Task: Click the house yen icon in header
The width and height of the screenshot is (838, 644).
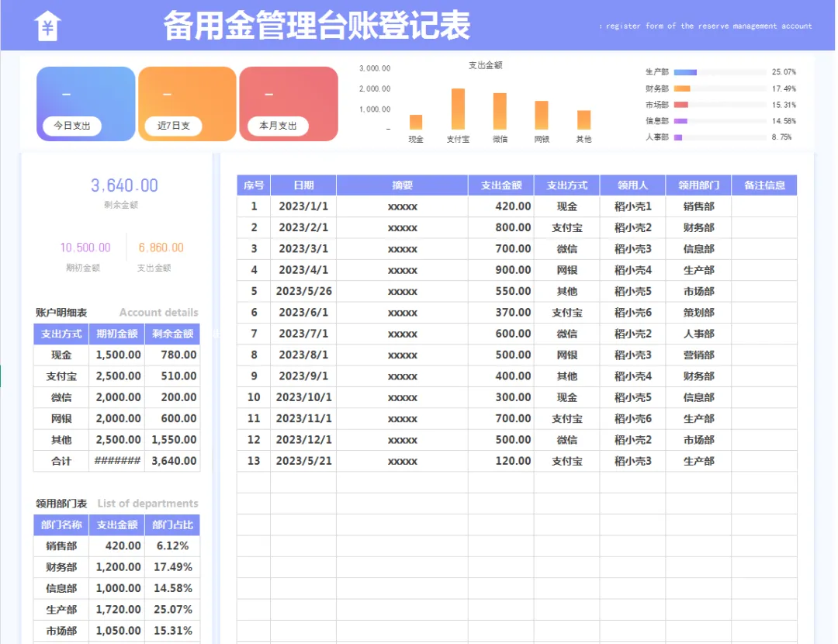Action: click(47, 26)
